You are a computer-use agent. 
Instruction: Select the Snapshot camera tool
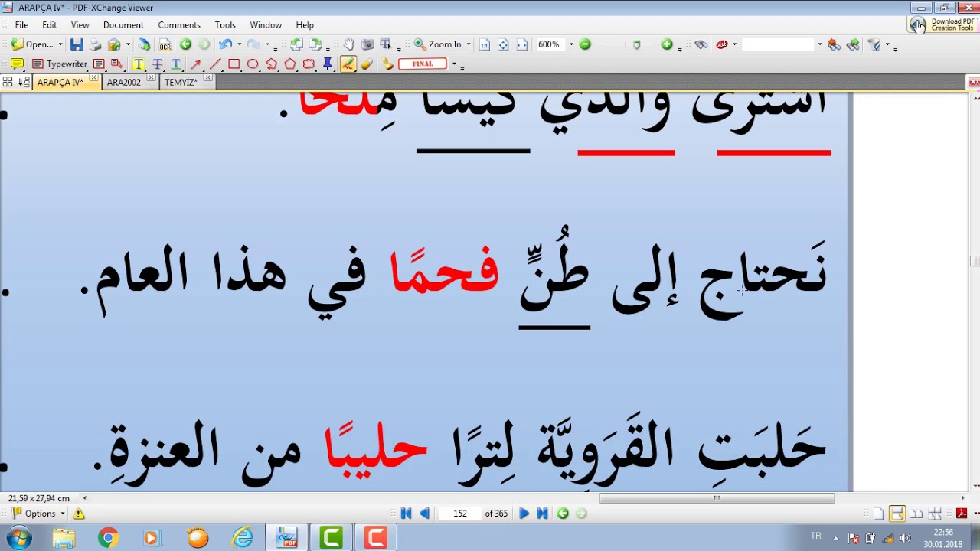coord(367,44)
